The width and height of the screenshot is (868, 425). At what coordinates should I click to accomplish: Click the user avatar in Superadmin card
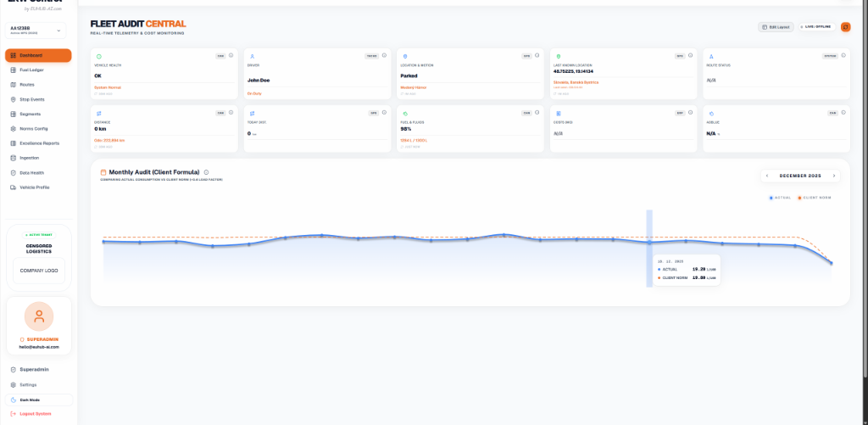[38, 316]
